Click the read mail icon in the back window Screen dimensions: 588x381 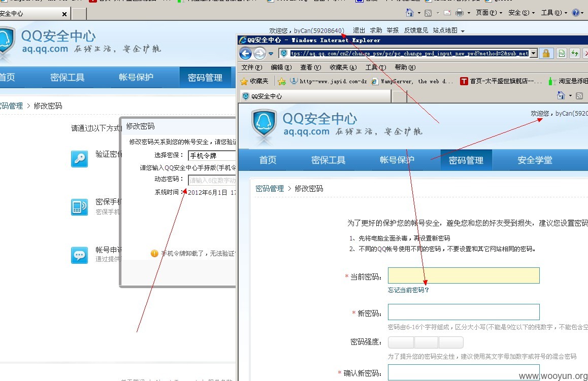click(x=447, y=13)
